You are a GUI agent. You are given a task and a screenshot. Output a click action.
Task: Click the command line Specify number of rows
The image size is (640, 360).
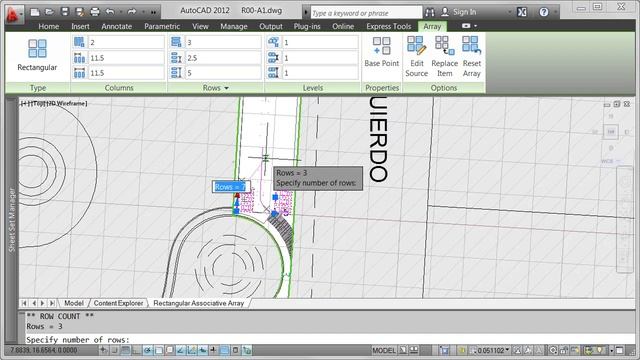click(78, 339)
